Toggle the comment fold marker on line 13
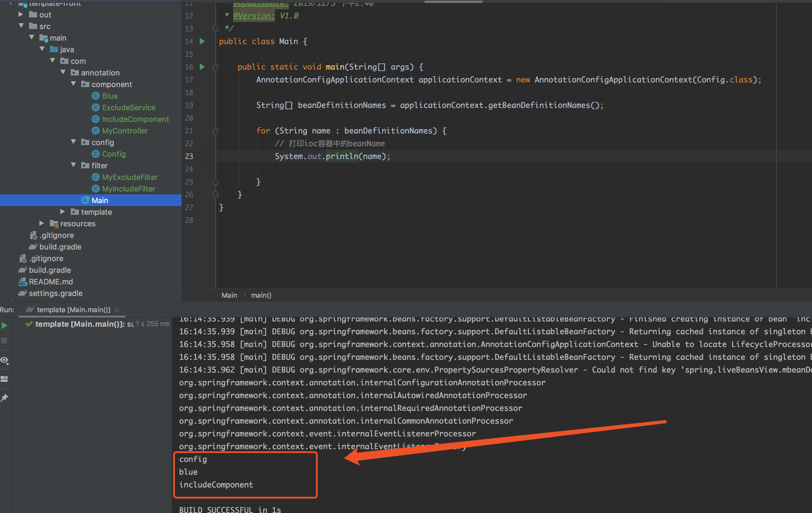This screenshot has height=513, width=812. 216,29
